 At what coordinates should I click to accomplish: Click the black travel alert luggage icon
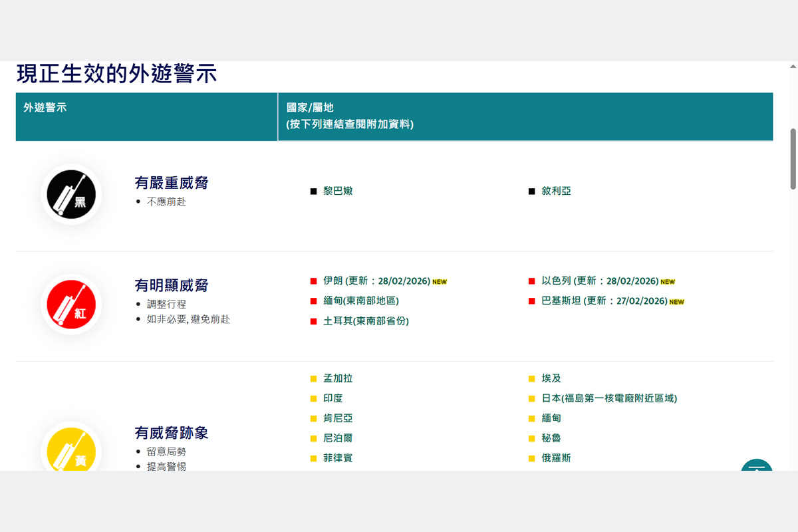(71, 194)
